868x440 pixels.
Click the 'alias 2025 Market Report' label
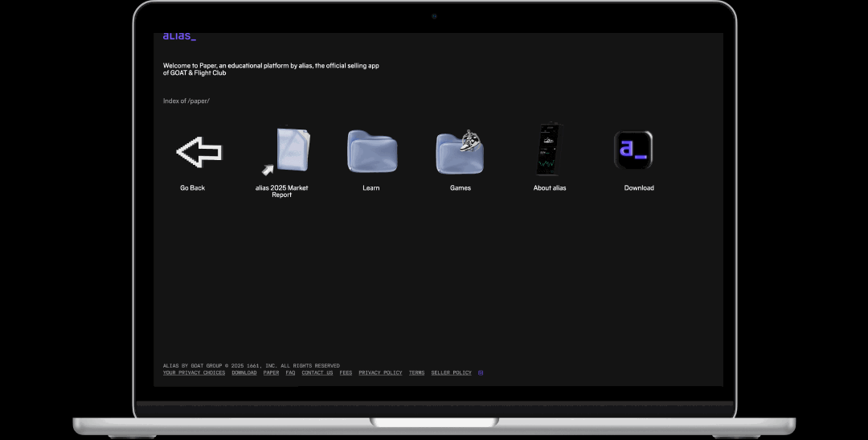click(282, 191)
